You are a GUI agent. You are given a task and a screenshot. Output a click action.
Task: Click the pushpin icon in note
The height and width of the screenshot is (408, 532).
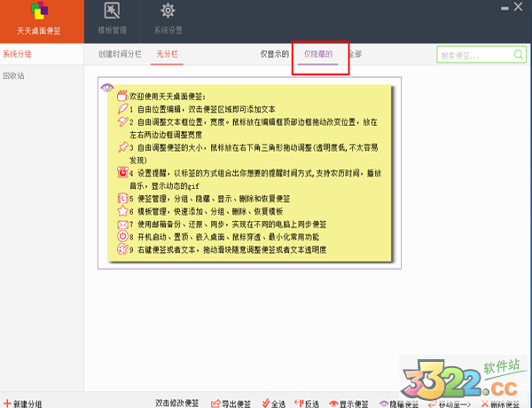122,147
